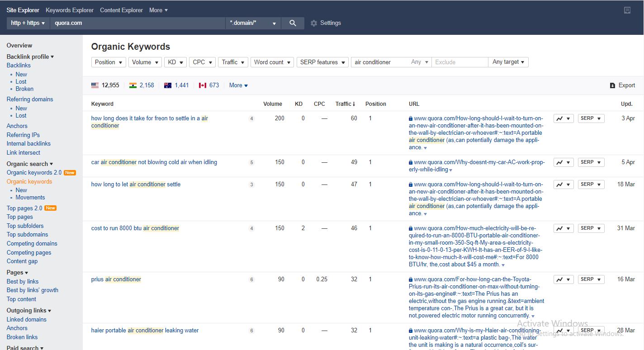The width and height of the screenshot is (644, 350).
Task: Select the Australia flag result 1,441
Action: 176,85
